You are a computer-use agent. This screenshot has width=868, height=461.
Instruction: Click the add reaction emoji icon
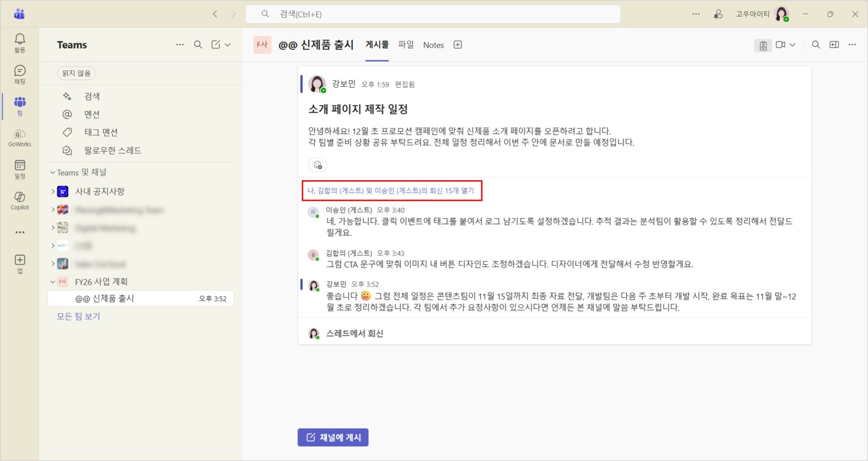pos(318,165)
